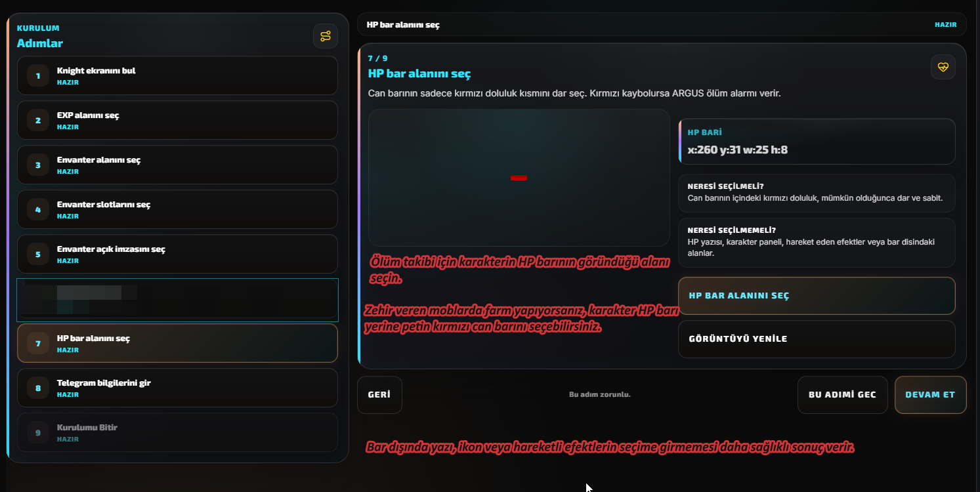Viewport: 980px width, 492px height.
Task: Select step 5 Envanter açık imzasını seç
Action: [x=177, y=254]
